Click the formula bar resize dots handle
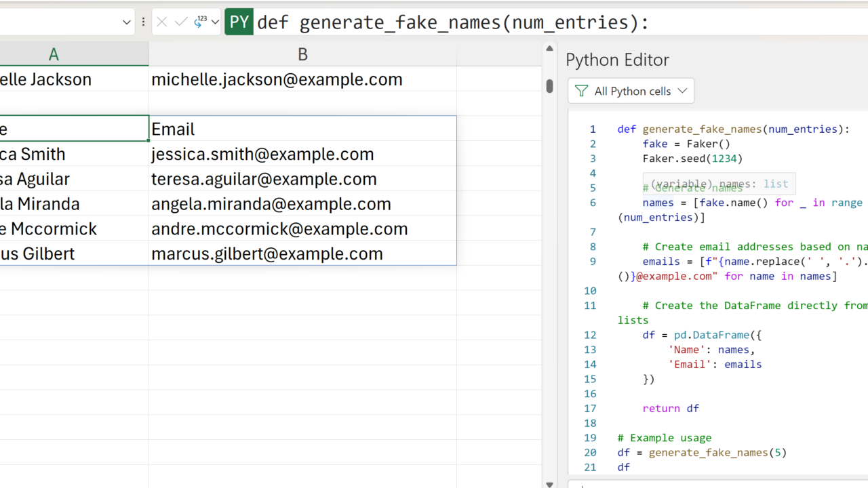The height and width of the screenshot is (488, 868). coord(143,22)
